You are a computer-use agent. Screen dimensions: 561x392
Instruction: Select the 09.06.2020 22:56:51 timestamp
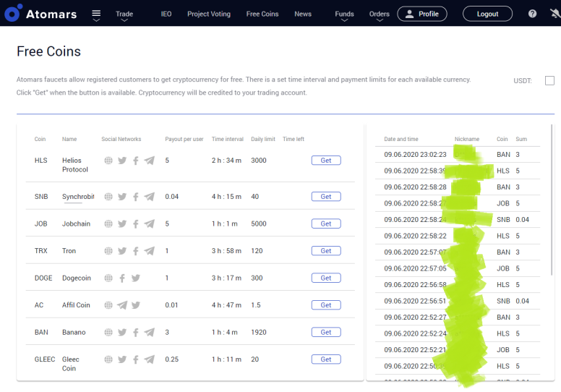point(415,301)
